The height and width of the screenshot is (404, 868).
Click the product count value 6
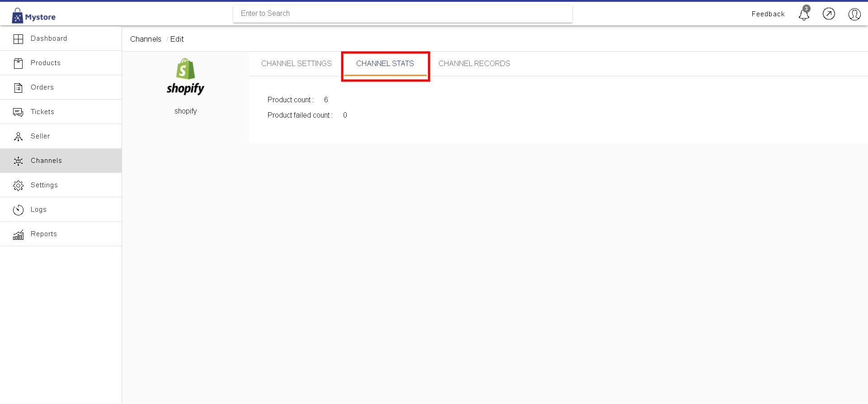326,100
